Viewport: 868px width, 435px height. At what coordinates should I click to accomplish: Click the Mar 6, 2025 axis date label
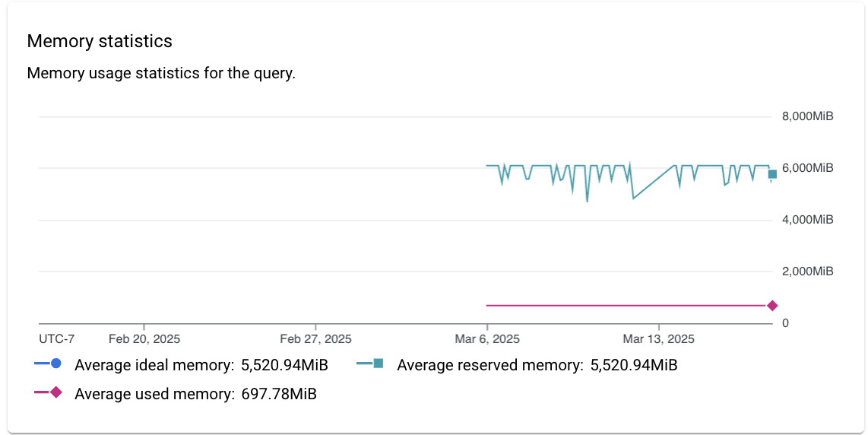coord(487,338)
